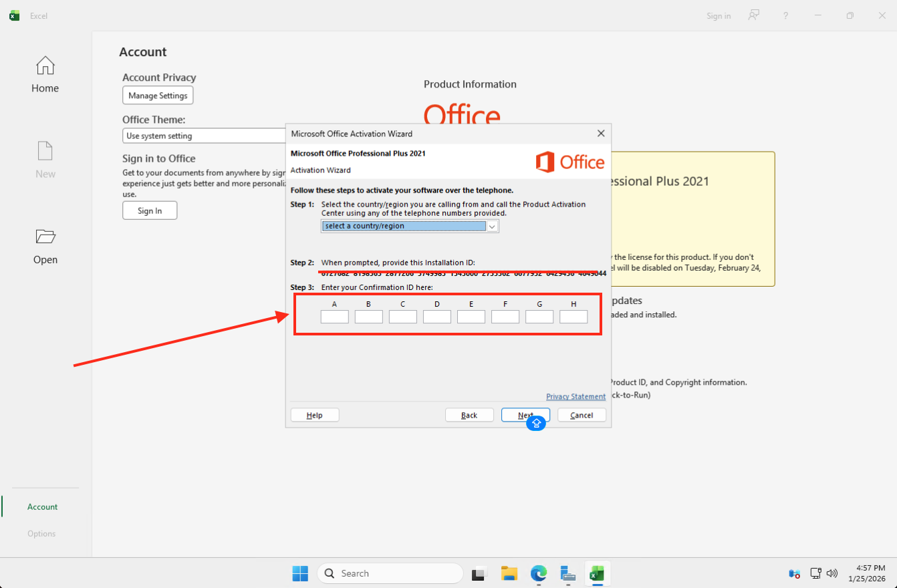This screenshot has width=897, height=588.
Task: Select Options in the sidebar
Action: (41, 534)
